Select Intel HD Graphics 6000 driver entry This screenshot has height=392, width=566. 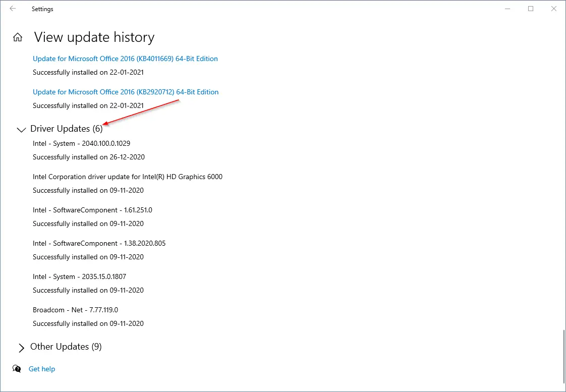(x=128, y=177)
